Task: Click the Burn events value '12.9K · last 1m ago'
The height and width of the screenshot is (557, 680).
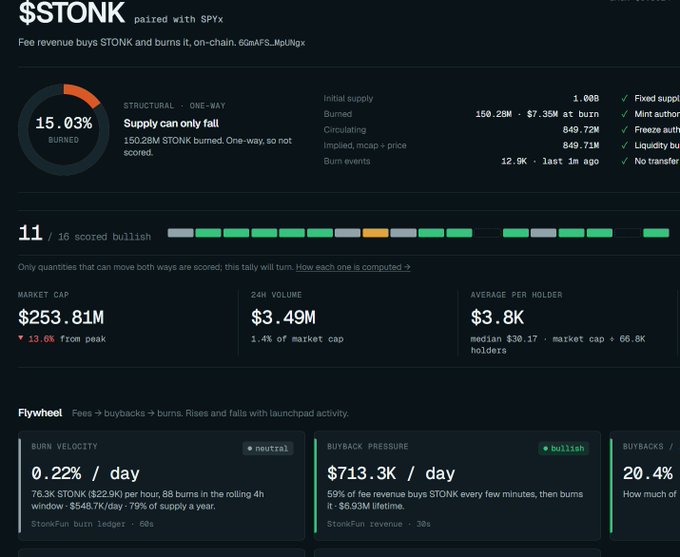Action: pyautogui.click(x=550, y=161)
